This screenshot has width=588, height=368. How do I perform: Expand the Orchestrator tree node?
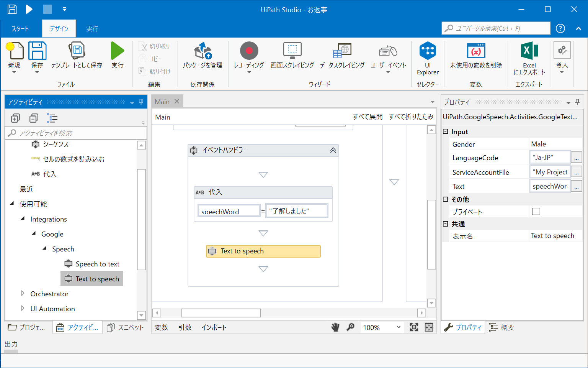23,294
